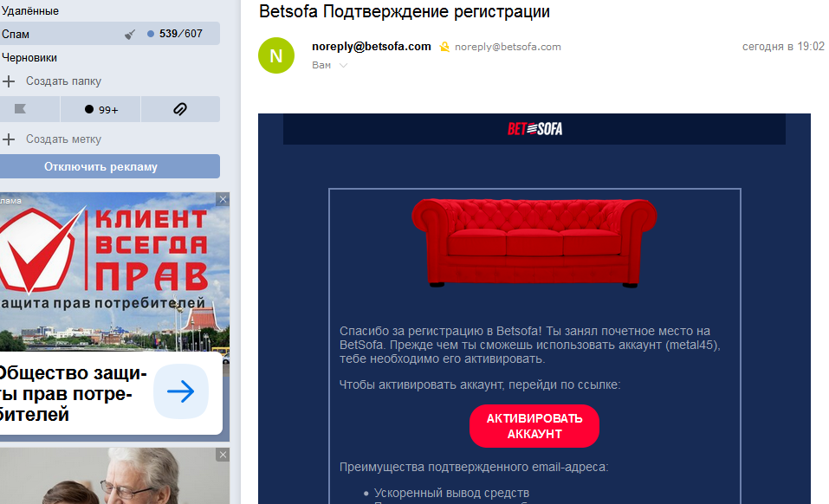Filter emails by the flag icon
The image size is (829, 504).
click(20, 109)
